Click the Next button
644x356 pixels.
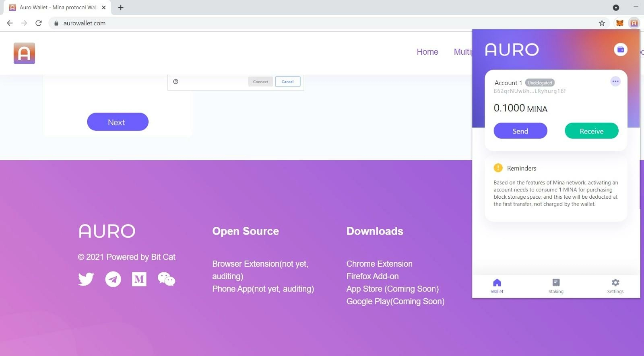pos(118,122)
